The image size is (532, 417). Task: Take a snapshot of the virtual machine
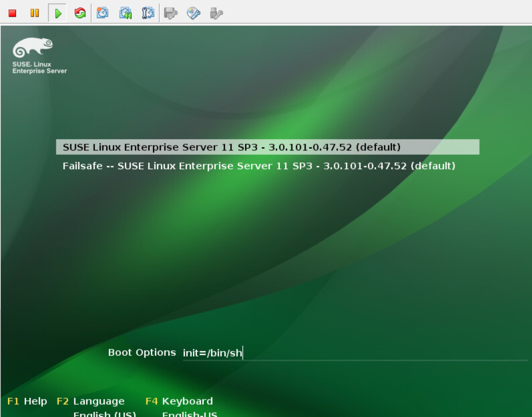102,13
